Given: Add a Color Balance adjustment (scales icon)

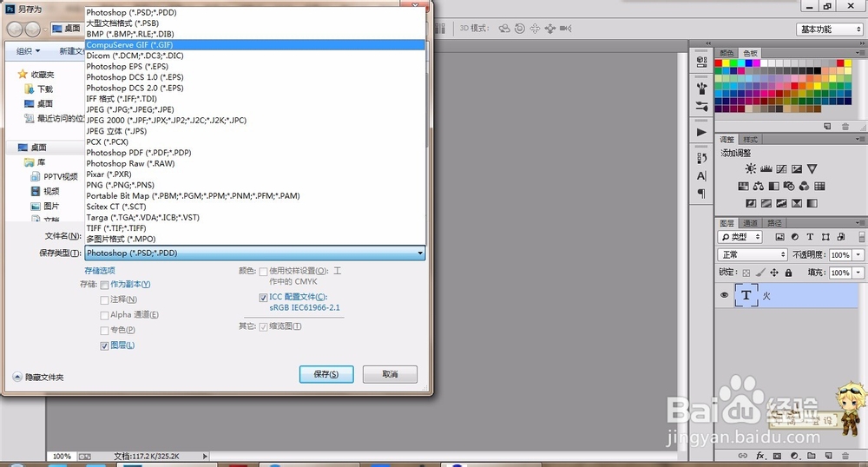Looking at the screenshot, I should [x=759, y=186].
